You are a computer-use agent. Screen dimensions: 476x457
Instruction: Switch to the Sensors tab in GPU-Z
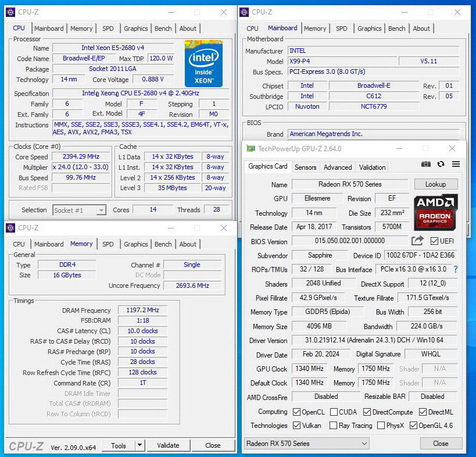305,167
